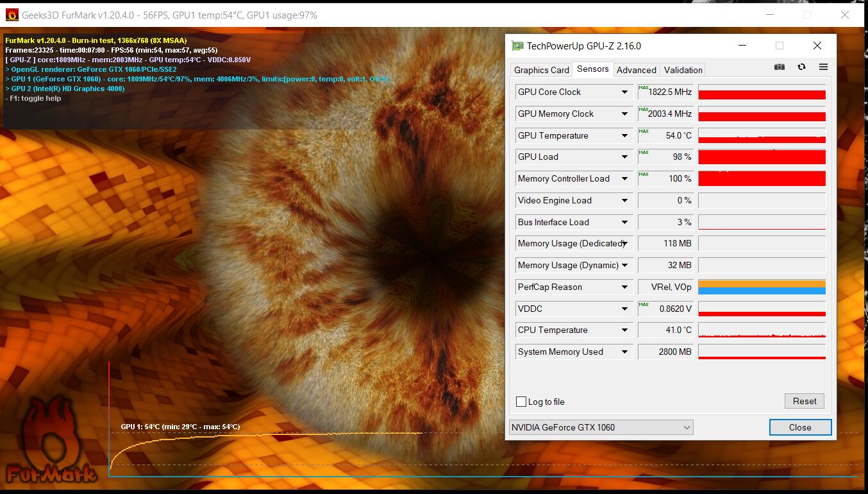868x494 pixels.
Task: Click the FurMark title bar app icon
Action: point(12,15)
